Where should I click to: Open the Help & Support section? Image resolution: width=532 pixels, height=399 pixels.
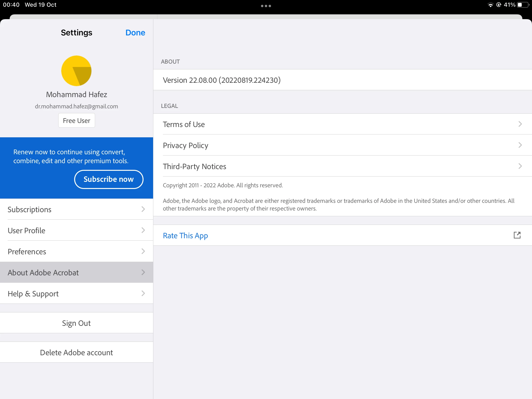pyautogui.click(x=76, y=294)
